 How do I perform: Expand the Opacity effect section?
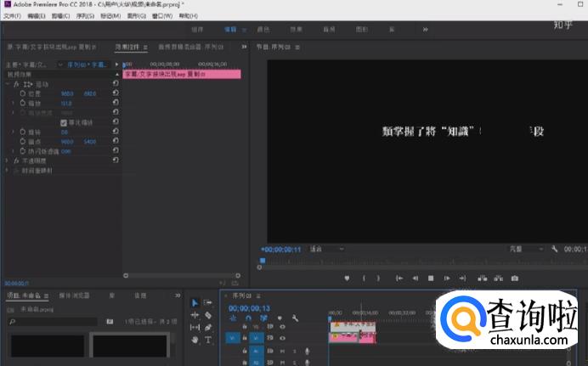tap(8, 160)
